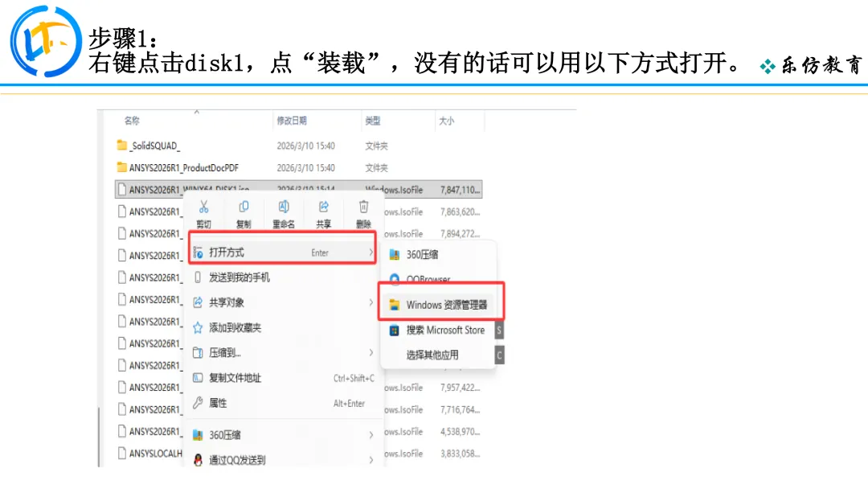The height and width of the screenshot is (489, 868).
Task: Click the size cell 7,957,422...
Action: click(x=460, y=388)
